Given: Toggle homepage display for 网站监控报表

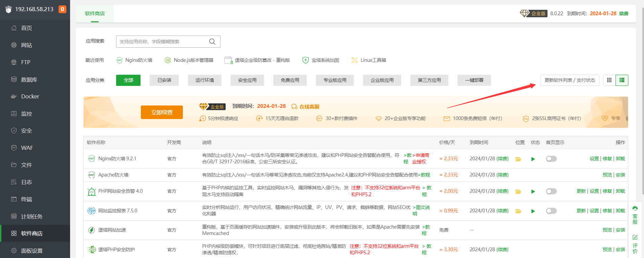Looking at the screenshot, I should [551, 211].
